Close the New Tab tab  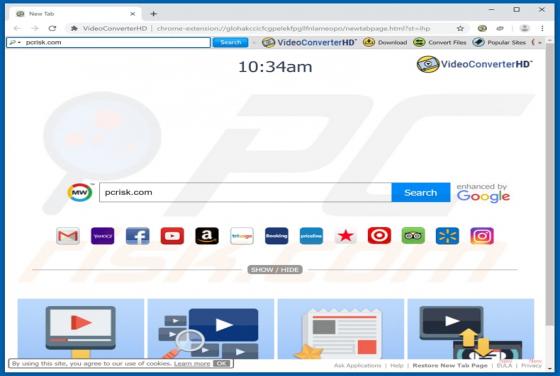click(132, 14)
